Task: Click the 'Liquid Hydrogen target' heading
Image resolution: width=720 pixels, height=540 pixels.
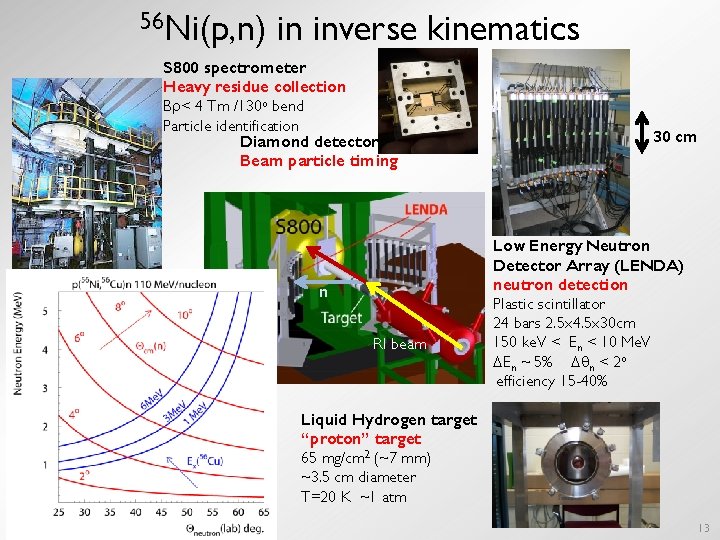Action: (389, 420)
